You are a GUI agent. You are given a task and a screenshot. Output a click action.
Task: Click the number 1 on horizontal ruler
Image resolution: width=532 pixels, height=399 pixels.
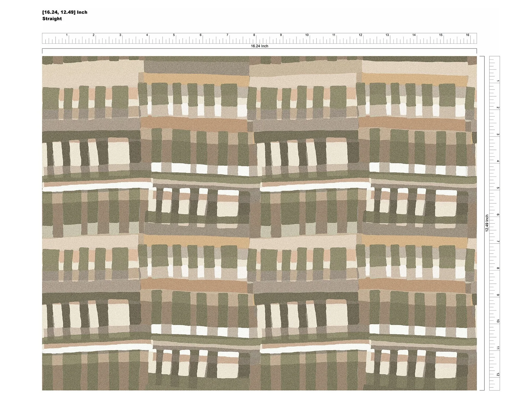click(67, 35)
